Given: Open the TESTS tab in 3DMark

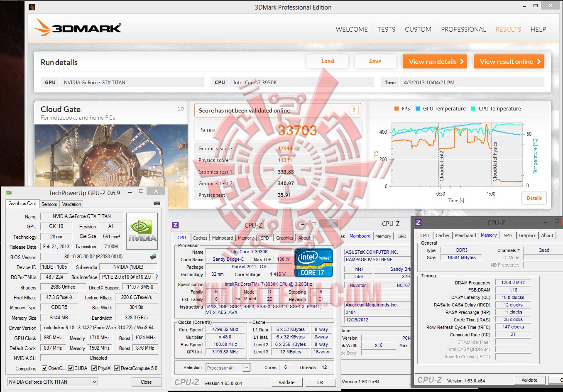Looking at the screenshot, I should (x=386, y=29).
